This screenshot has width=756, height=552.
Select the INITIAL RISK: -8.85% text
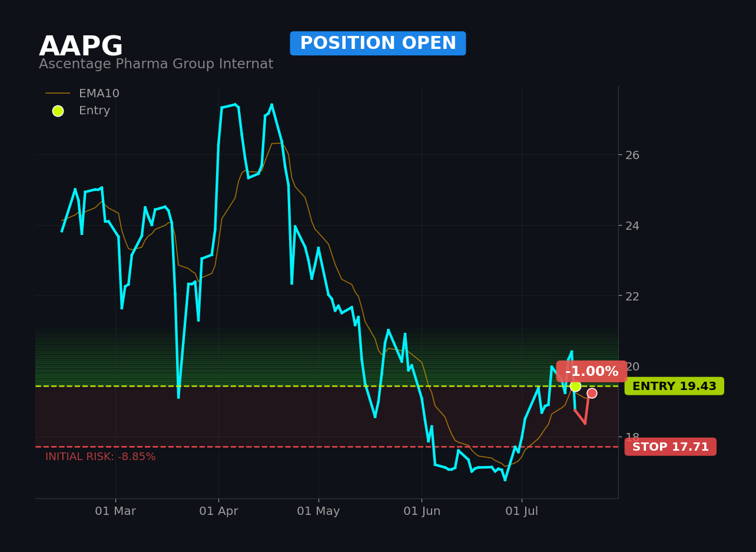(101, 457)
